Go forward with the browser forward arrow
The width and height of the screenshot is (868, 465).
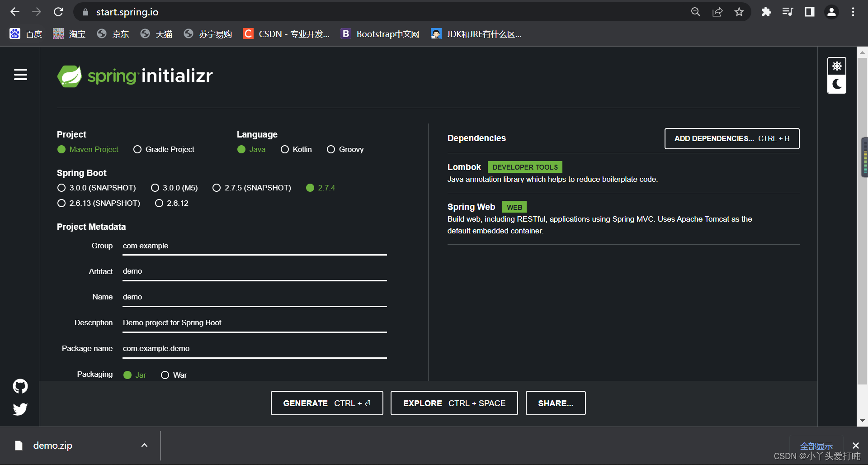37,12
